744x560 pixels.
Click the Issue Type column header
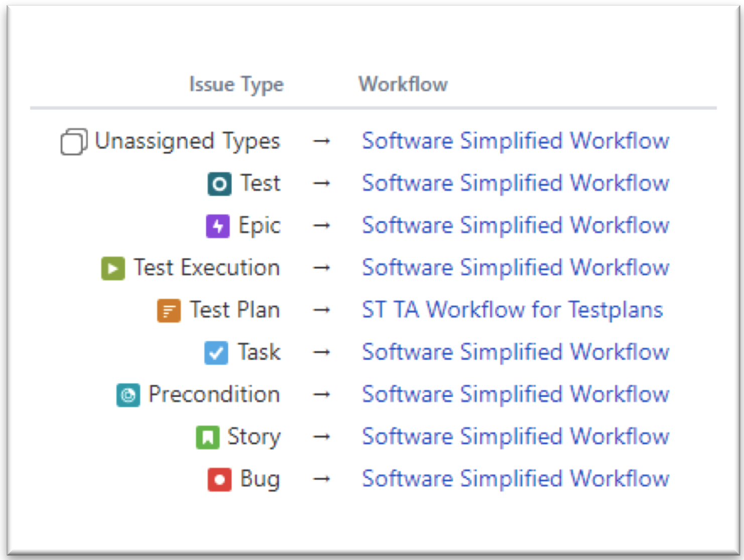236,84
